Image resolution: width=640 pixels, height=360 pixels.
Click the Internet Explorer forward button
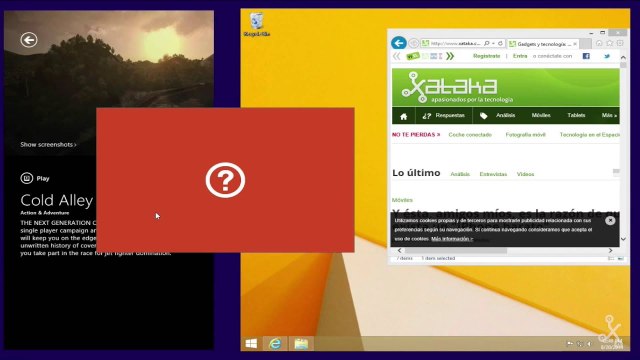(413, 43)
